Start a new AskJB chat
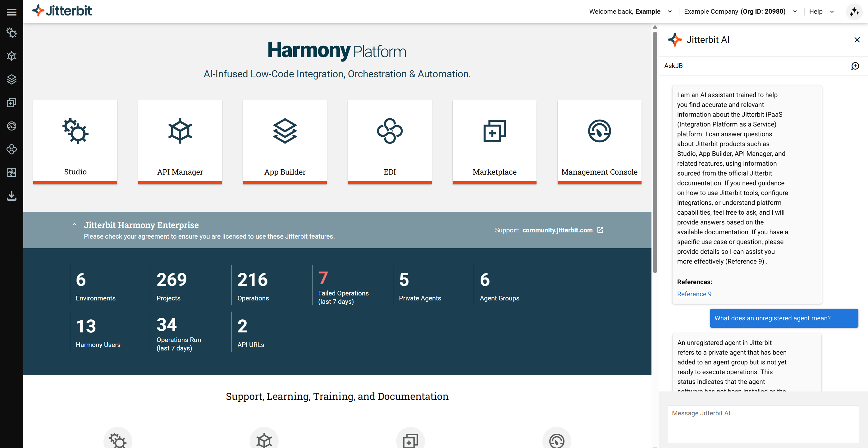The image size is (868, 448). (x=855, y=66)
